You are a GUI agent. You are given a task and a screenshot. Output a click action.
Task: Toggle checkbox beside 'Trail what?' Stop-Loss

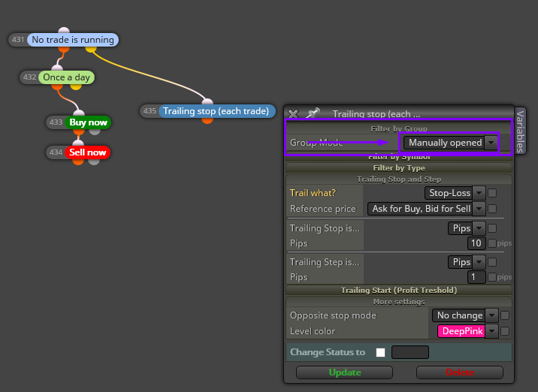coord(492,193)
